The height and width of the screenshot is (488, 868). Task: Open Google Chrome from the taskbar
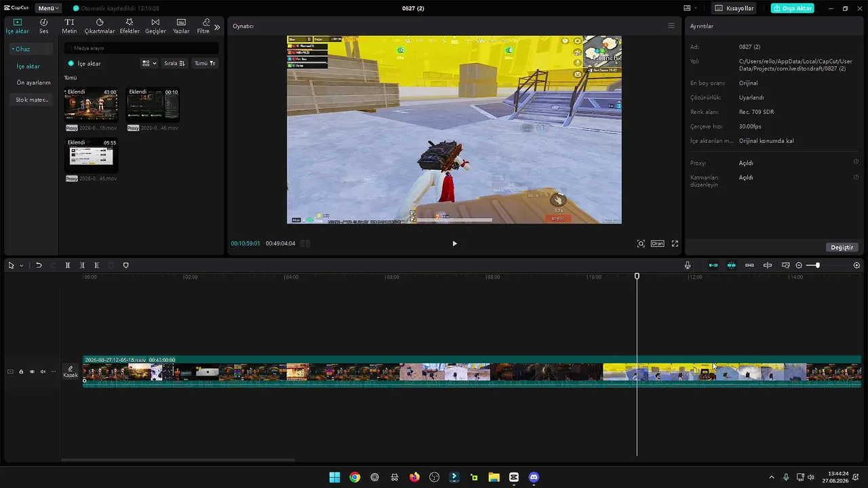355,477
